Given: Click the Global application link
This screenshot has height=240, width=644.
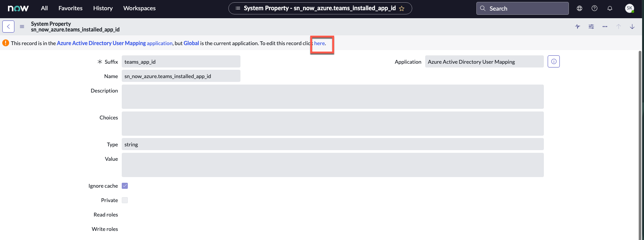Looking at the screenshot, I should point(191,43).
